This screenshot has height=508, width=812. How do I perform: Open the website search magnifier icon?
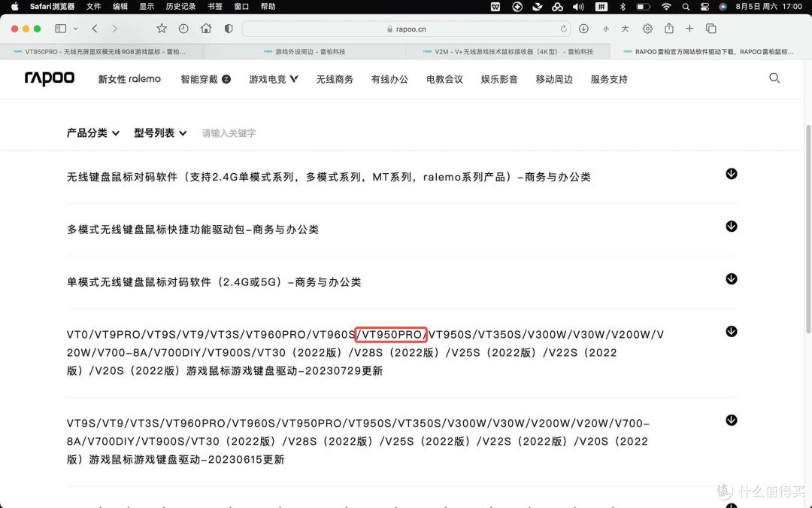(x=774, y=78)
